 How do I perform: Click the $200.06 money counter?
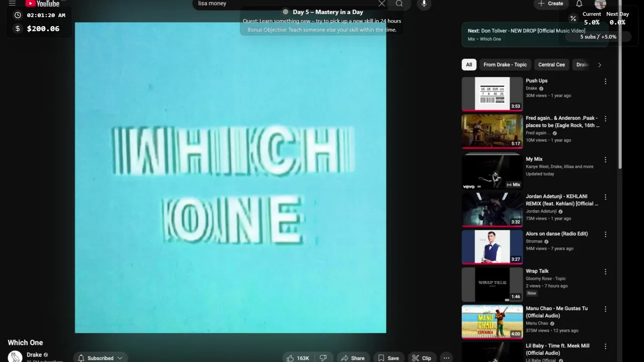(43, 29)
